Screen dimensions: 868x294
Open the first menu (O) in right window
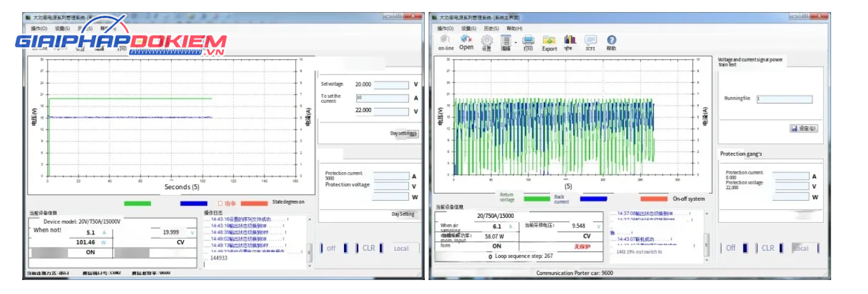tap(445, 29)
